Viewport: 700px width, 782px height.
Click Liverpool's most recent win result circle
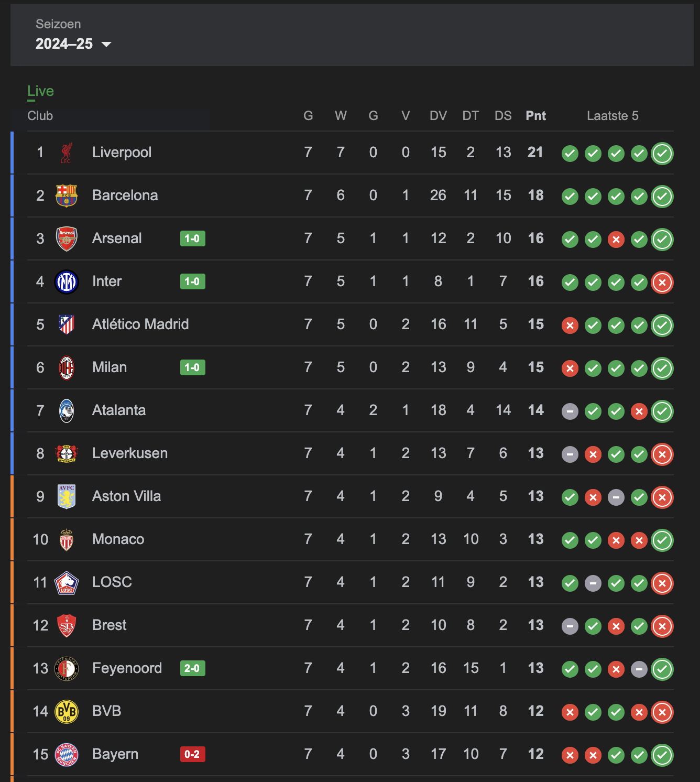[x=662, y=154]
